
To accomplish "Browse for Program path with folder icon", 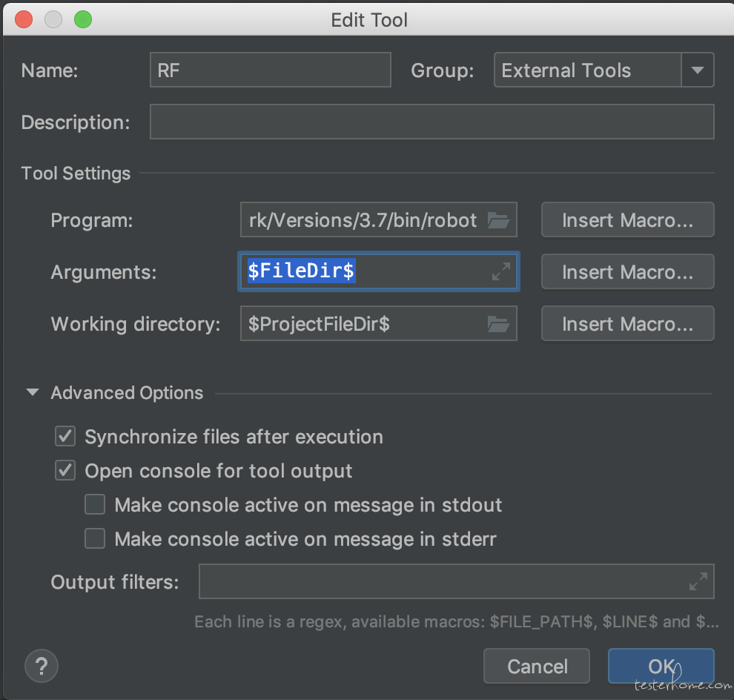I will (498, 220).
